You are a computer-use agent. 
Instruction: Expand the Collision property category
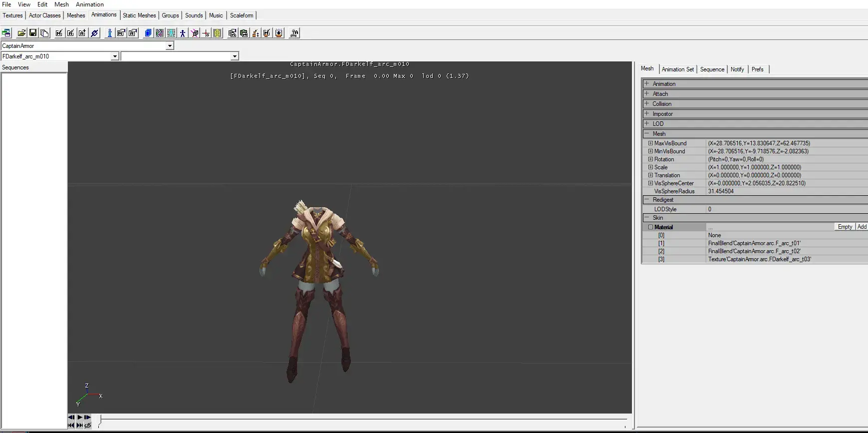pyautogui.click(x=647, y=103)
